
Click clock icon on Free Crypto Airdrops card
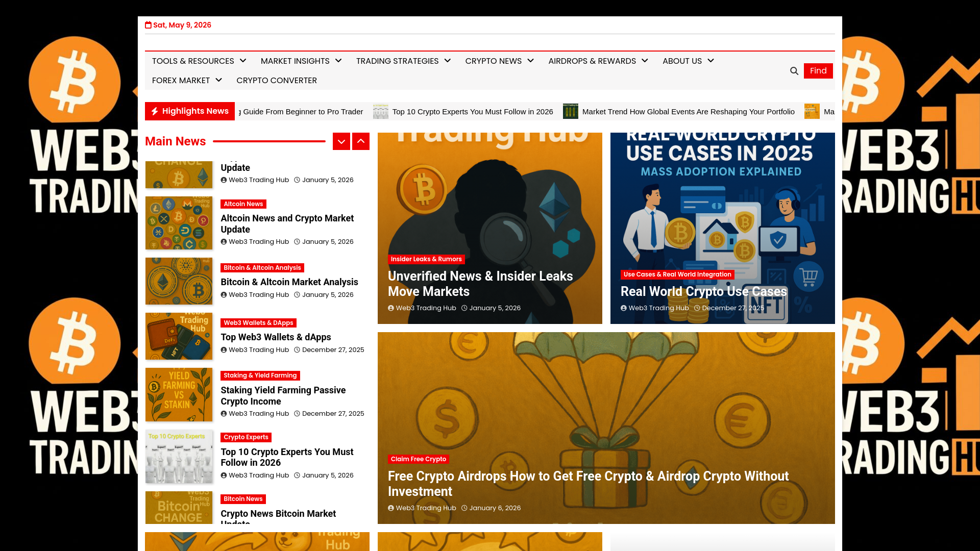(x=464, y=508)
